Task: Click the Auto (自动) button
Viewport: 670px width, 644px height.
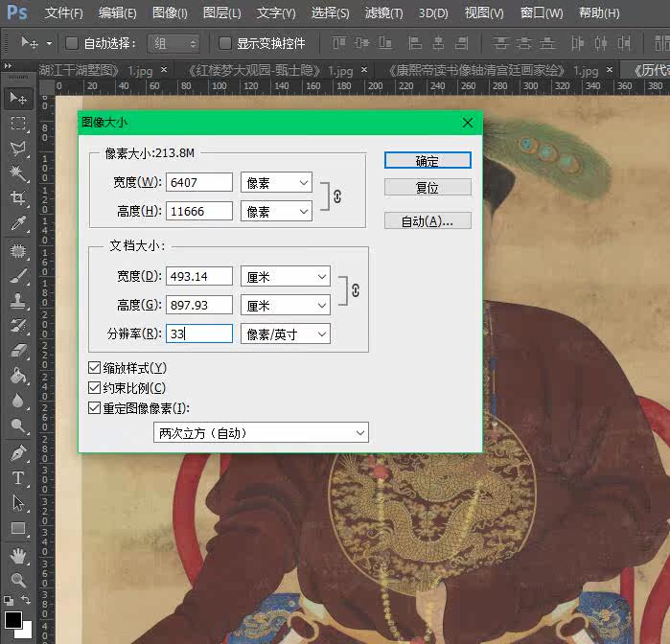Action: (427, 221)
